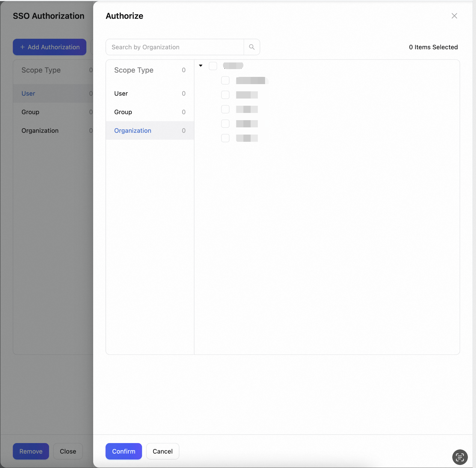Viewport: 476px width, 468px height.
Task: Click the root organization name label
Action: 233,65
